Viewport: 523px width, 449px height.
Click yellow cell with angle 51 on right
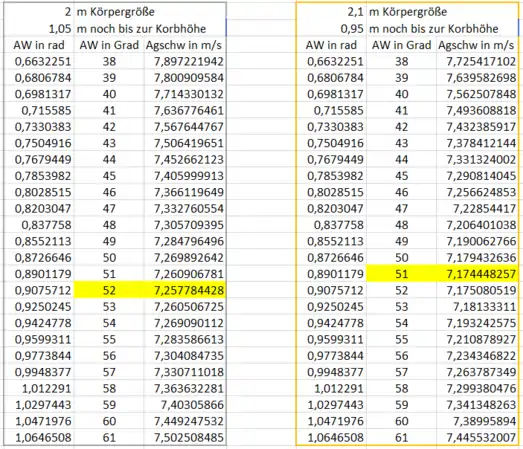coord(402,274)
